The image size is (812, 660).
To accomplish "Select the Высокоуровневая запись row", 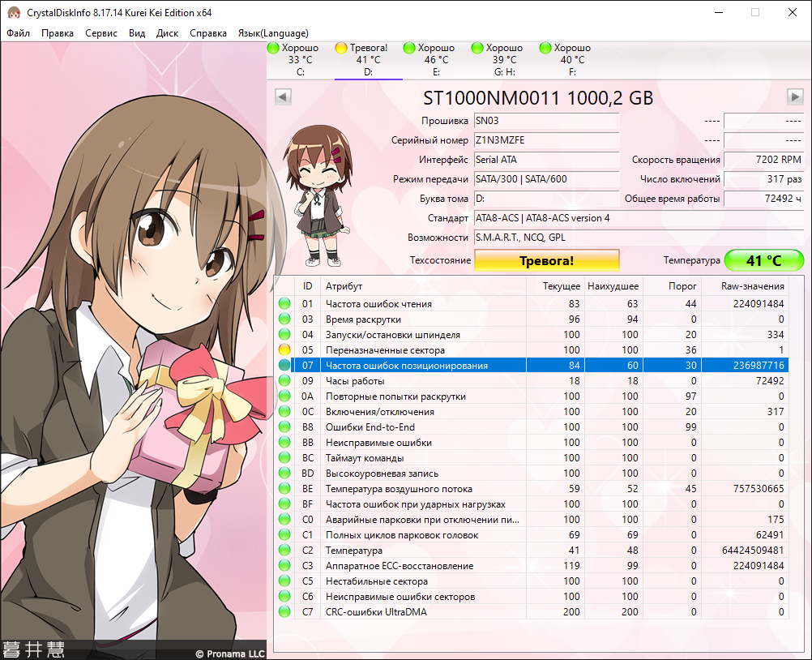I will coord(532,473).
